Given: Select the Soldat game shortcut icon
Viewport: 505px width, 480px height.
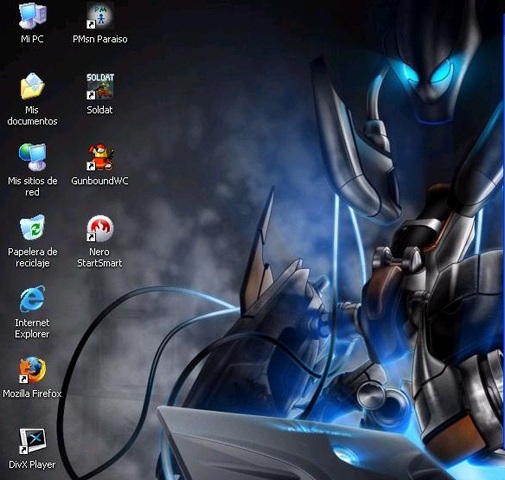Looking at the screenshot, I should pos(100,86).
